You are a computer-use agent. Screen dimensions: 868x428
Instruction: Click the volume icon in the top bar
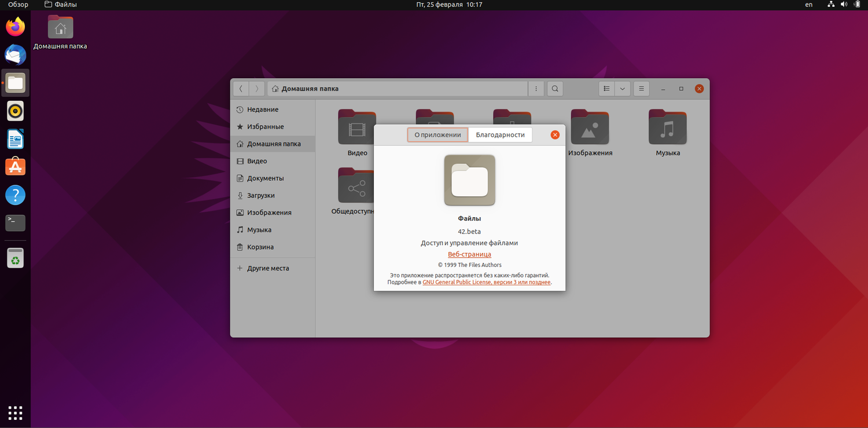pyautogui.click(x=844, y=5)
